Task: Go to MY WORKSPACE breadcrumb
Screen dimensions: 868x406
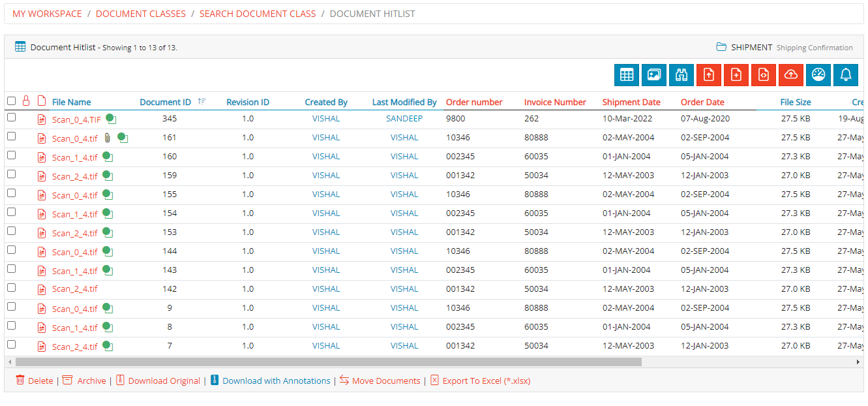Action: [x=47, y=14]
